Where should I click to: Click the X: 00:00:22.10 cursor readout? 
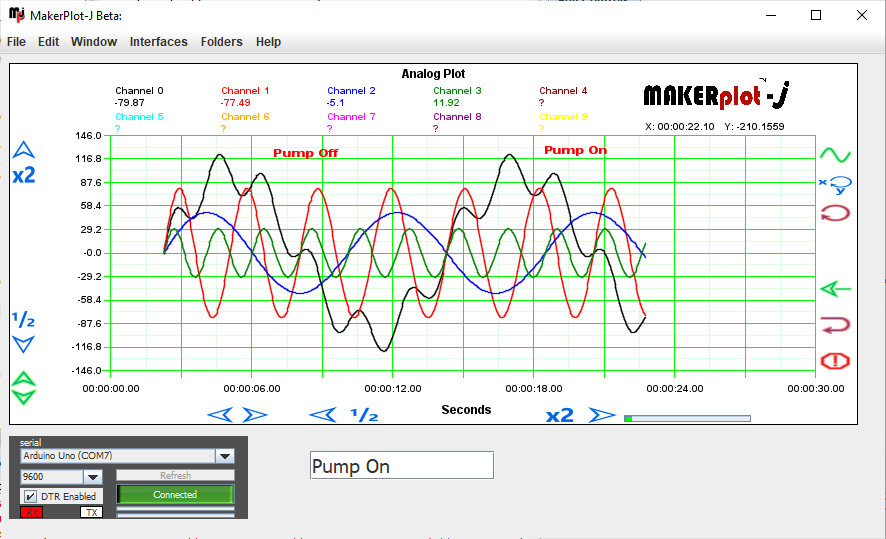coord(680,127)
